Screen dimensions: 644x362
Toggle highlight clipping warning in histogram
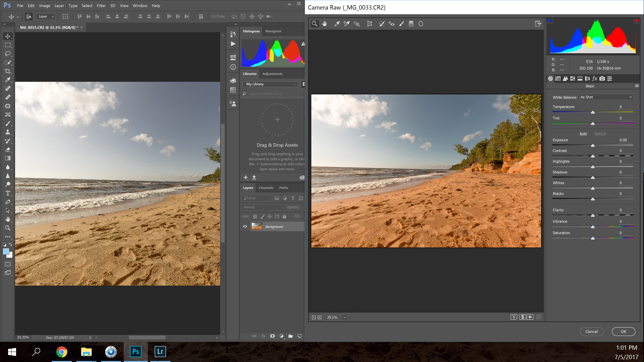[637, 21]
